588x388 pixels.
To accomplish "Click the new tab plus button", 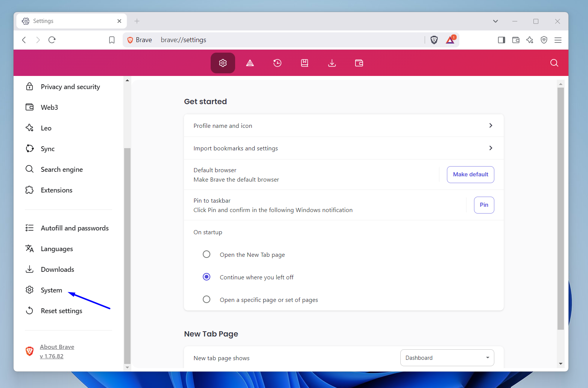I will tap(137, 21).
